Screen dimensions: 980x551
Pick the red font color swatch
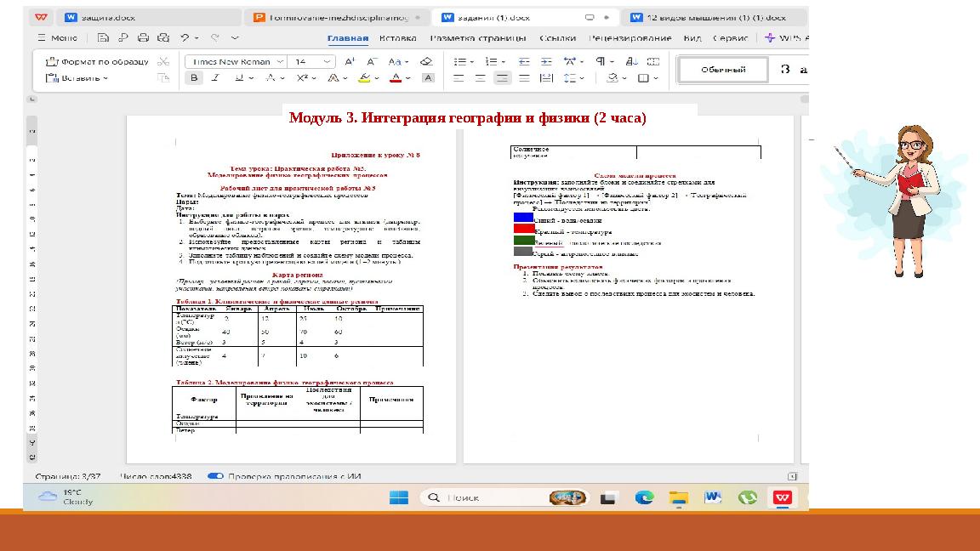click(395, 78)
